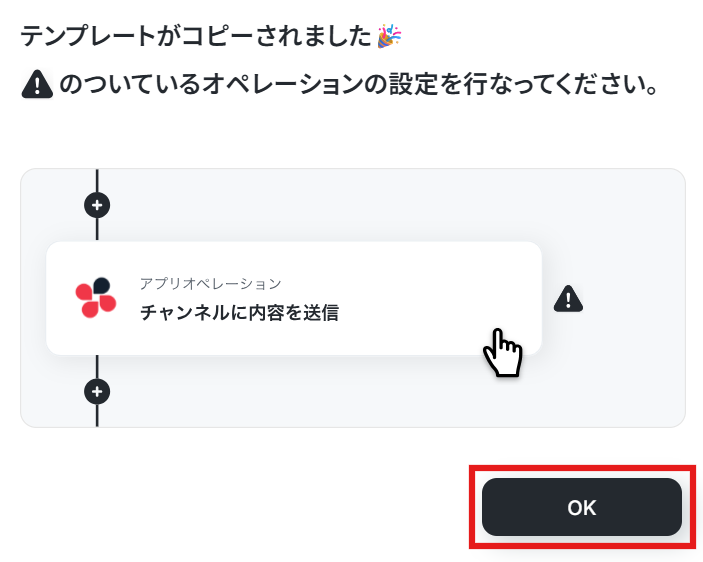This screenshot has height=562, width=703.
Task: Add a step using the upper plus icon
Action: point(97,205)
